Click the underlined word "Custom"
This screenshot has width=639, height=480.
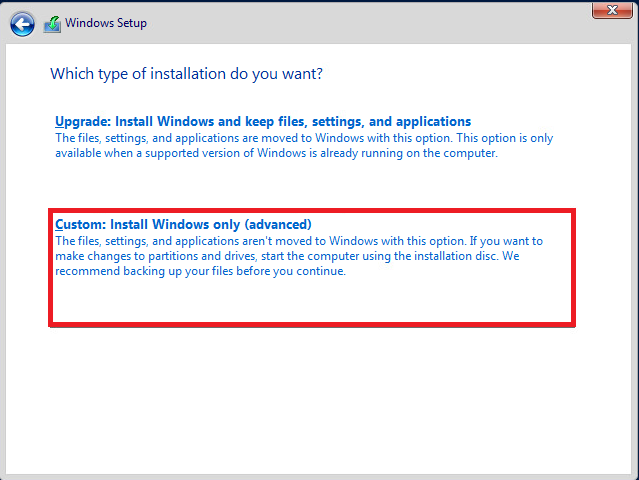(79, 224)
